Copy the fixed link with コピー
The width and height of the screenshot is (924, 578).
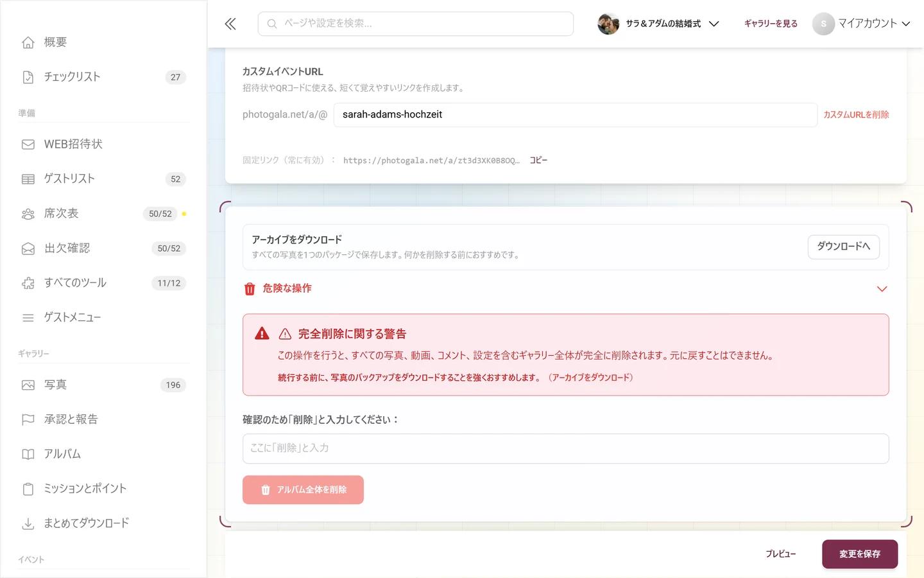(538, 161)
